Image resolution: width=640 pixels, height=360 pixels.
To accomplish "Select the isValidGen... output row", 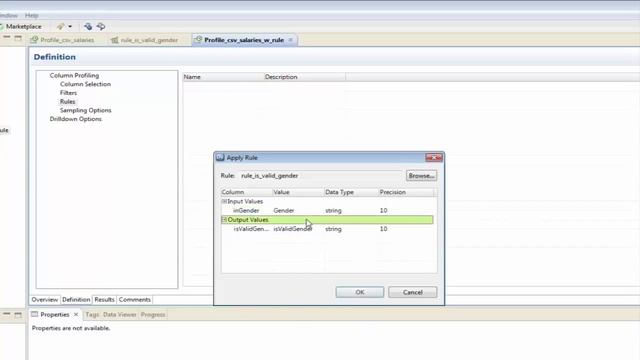I will coord(327,229).
